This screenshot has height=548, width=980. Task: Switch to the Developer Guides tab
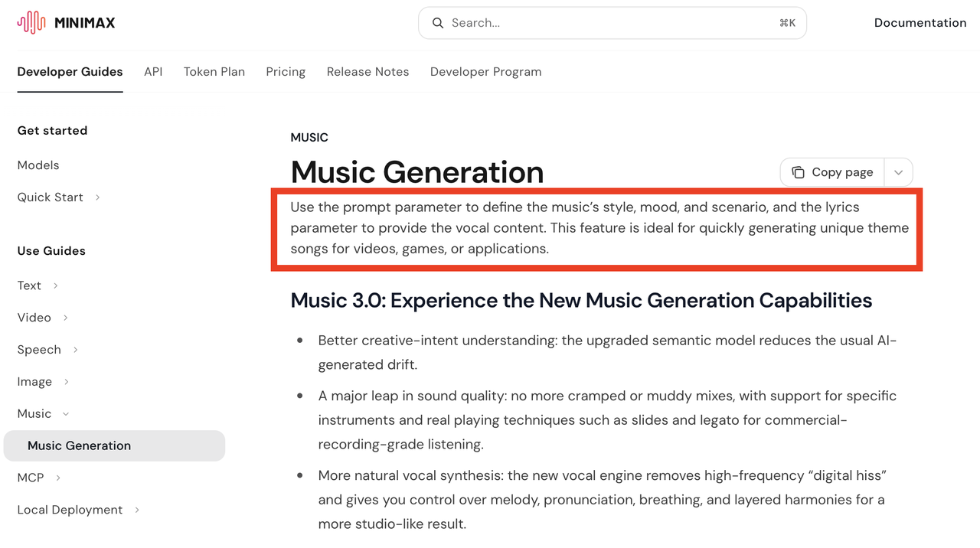70,72
